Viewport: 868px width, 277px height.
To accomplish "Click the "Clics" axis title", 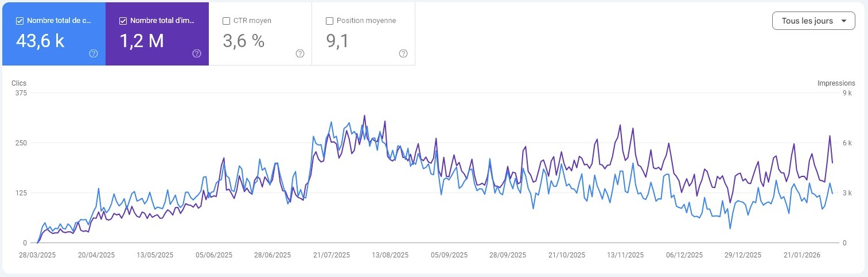I will pyautogui.click(x=19, y=83).
